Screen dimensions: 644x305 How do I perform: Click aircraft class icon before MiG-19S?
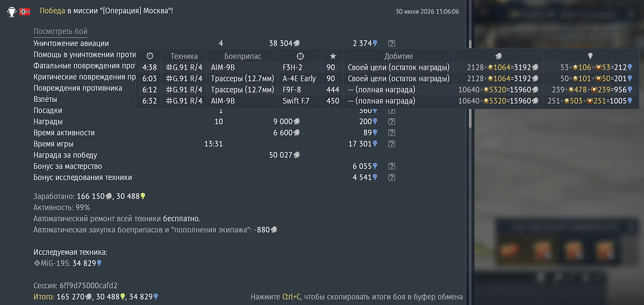[x=37, y=263]
